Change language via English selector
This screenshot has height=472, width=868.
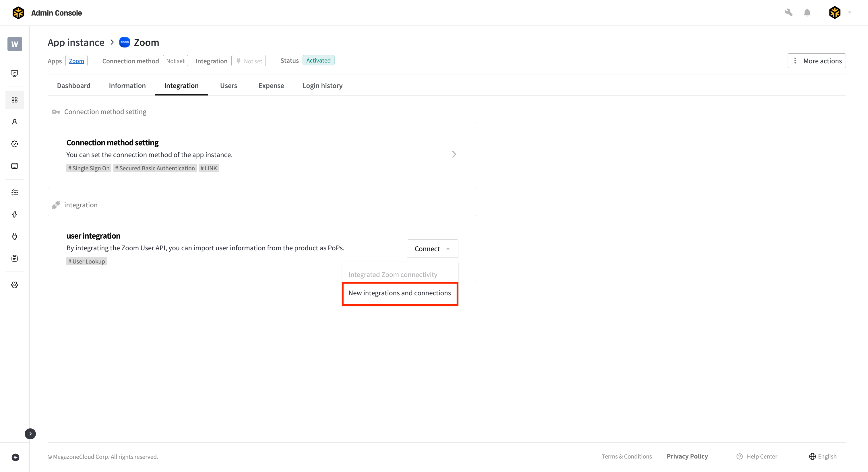coord(823,456)
